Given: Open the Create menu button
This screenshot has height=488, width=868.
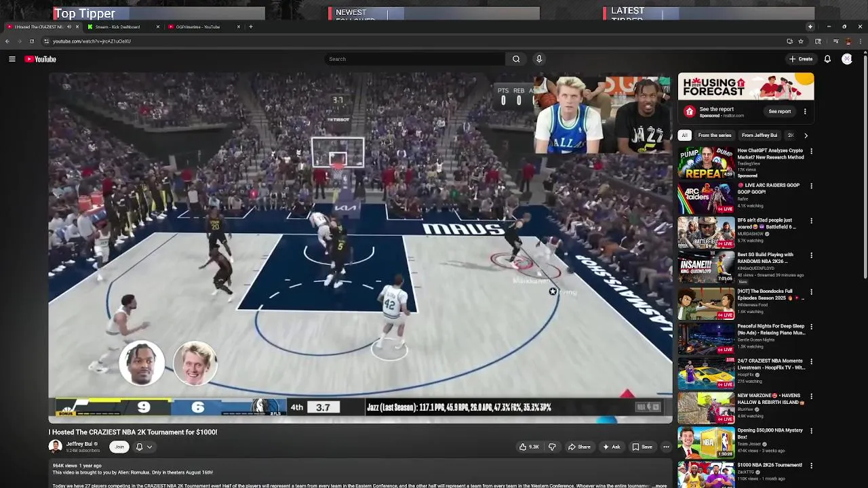Looking at the screenshot, I should pyautogui.click(x=801, y=59).
